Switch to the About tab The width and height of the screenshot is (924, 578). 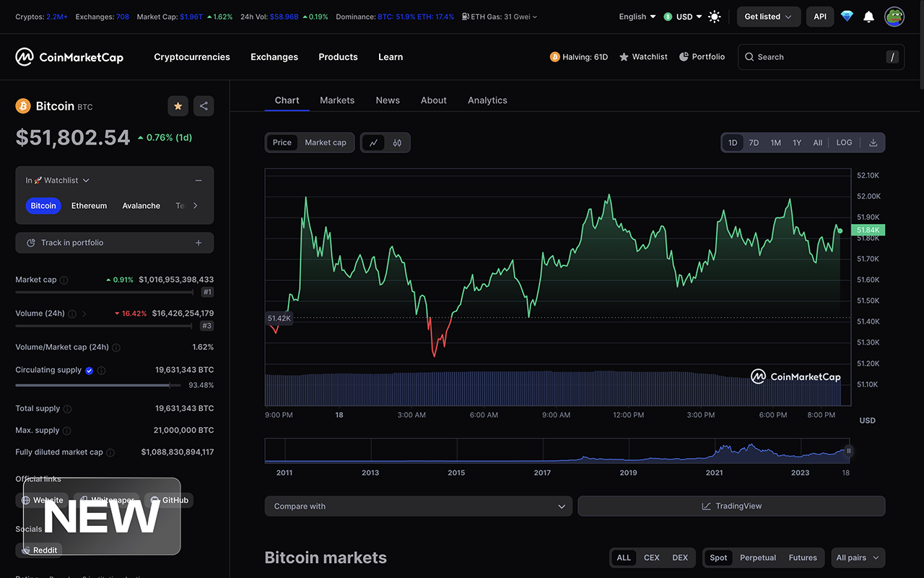tap(434, 100)
